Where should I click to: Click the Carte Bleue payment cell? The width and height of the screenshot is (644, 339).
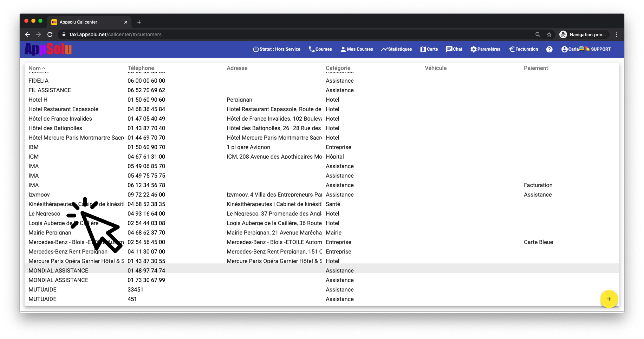(x=538, y=242)
